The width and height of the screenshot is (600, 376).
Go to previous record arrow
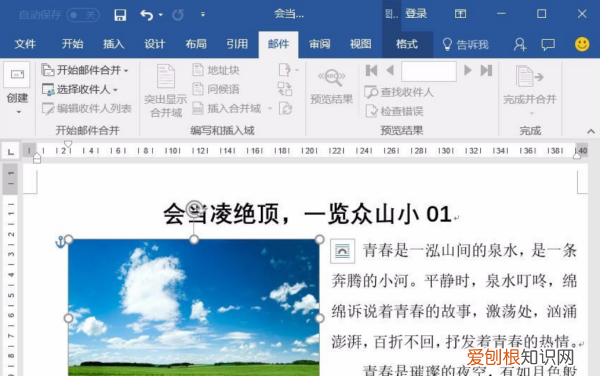[390, 70]
